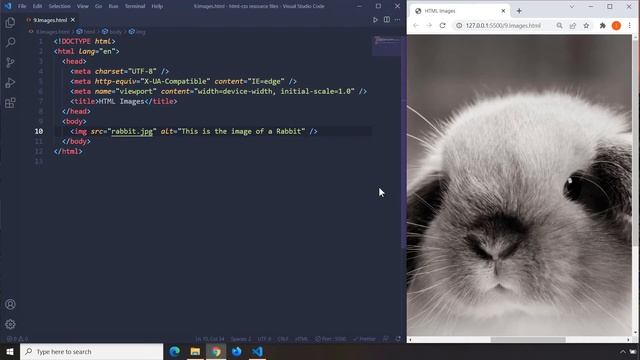Image resolution: width=640 pixels, height=360 pixels.
Task: Click the taskbar search box
Action: click(91, 352)
